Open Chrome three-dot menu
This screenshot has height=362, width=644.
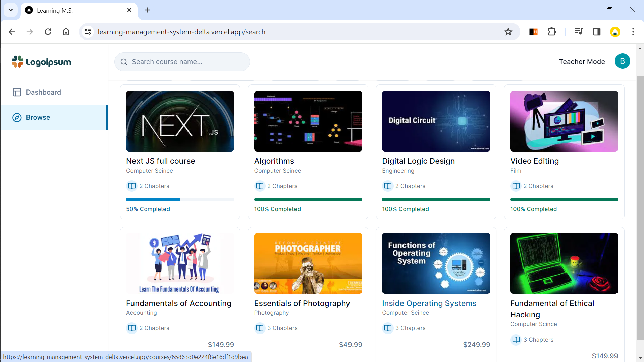pyautogui.click(x=633, y=32)
